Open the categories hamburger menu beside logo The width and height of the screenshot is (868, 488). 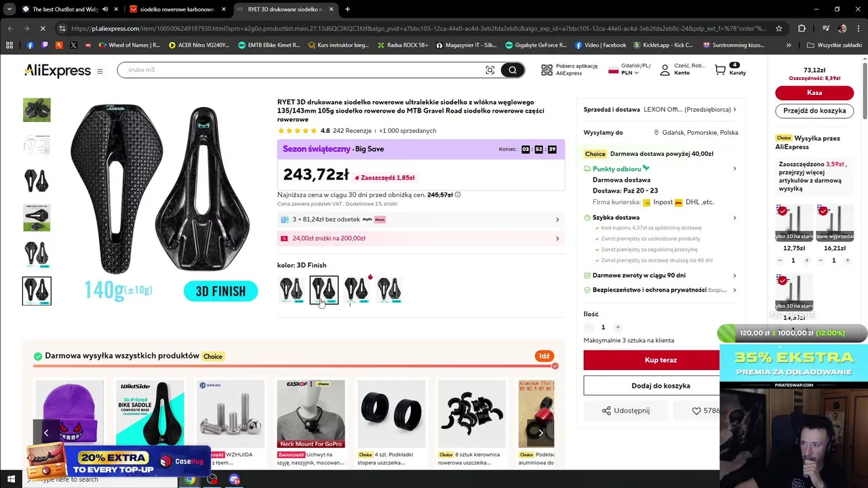coord(100,71)
